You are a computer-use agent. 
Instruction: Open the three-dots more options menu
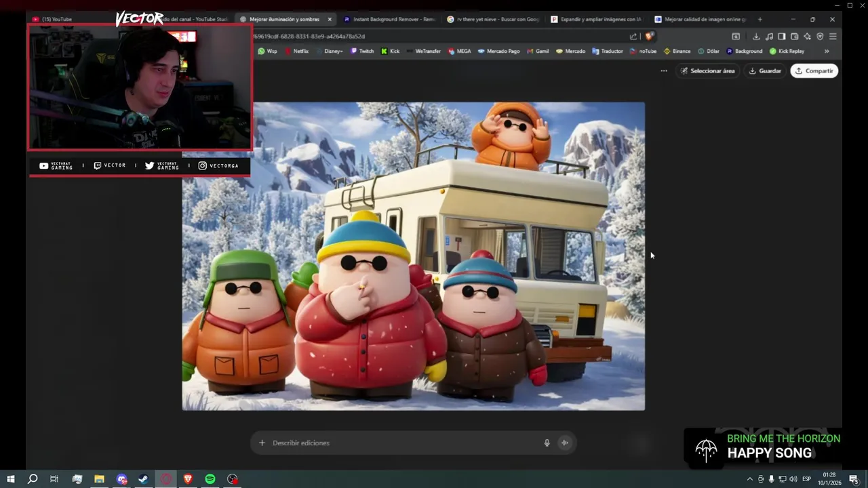664,70
